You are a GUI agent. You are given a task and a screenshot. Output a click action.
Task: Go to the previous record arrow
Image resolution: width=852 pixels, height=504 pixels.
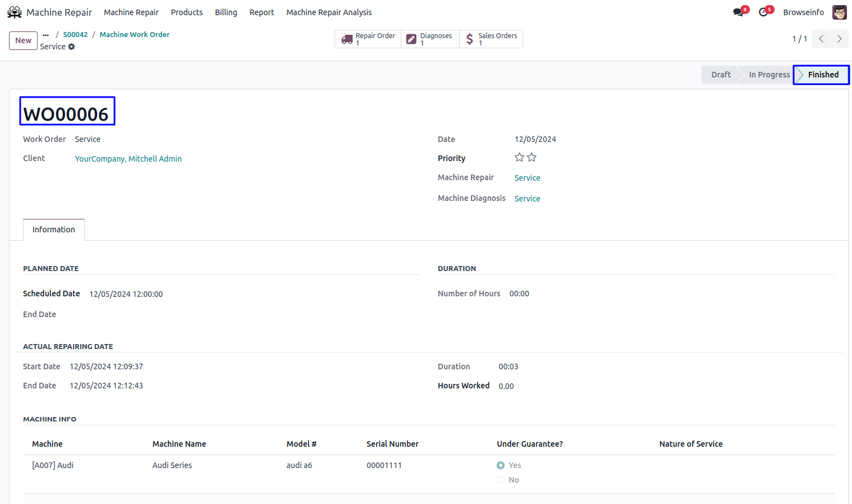821,39
